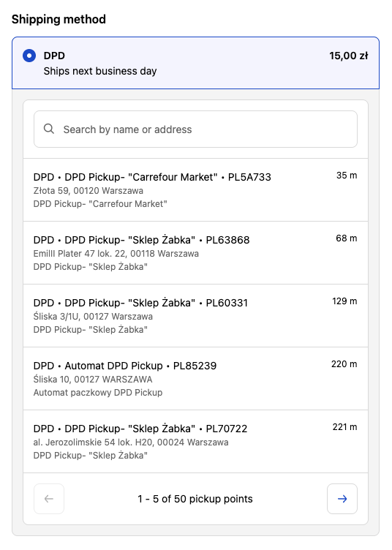Click the Shipping method heading
Viewport: 392px width, 550px height.
pyautogui.click(x=59, y=19)
